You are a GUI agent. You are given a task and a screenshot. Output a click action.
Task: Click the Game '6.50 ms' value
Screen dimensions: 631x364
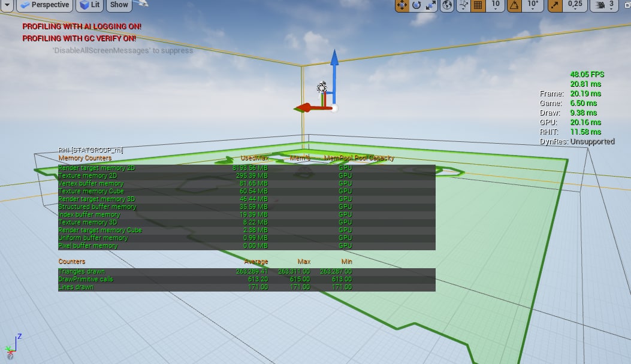click(x=584, y=104)
